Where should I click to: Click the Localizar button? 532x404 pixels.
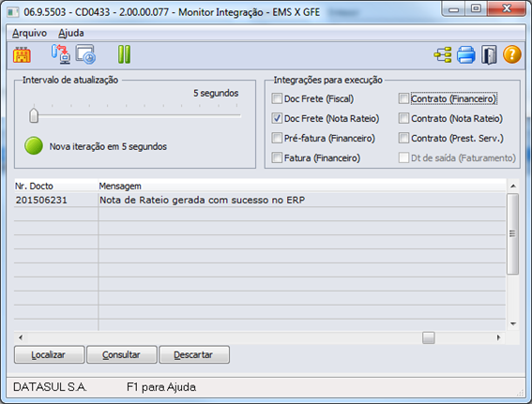coord(49,354)
